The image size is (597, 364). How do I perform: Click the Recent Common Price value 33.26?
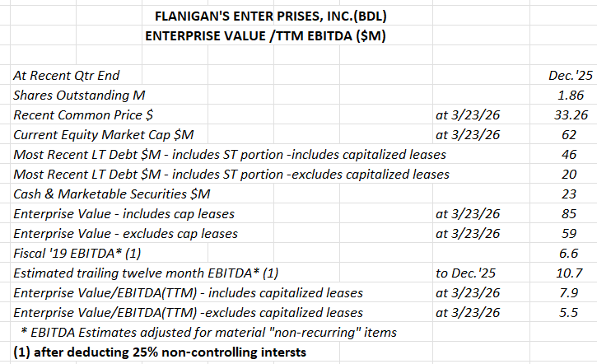coord(571,115)
